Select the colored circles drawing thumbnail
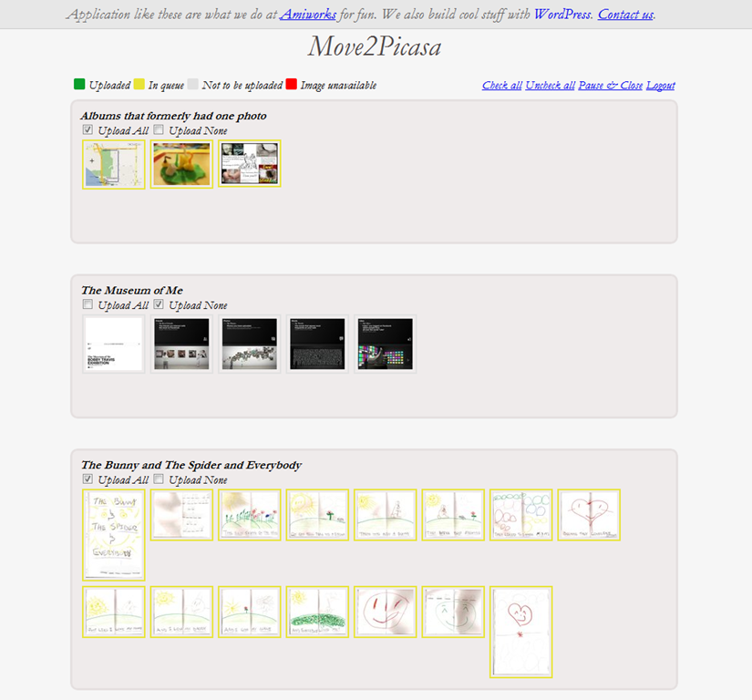This screenshot has height=700, width=752. click(520, 515)
